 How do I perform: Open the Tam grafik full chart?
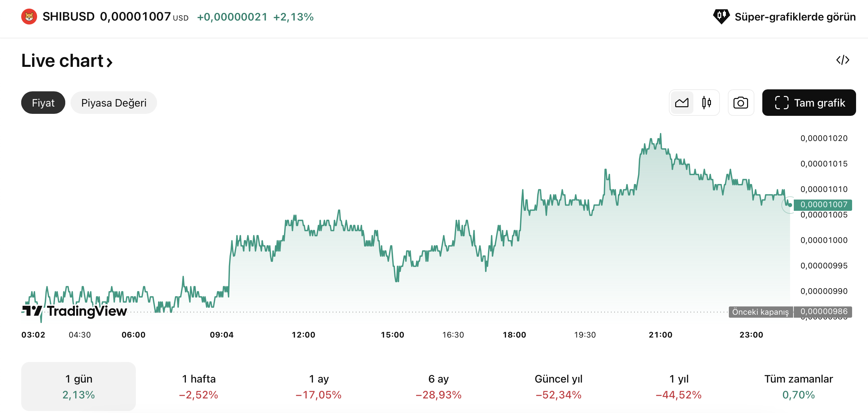(809, 103)
